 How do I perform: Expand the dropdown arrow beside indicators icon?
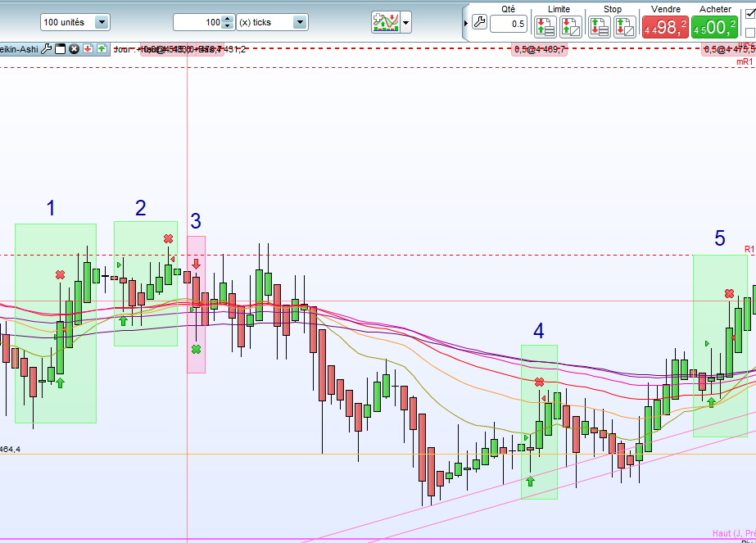tap(406, 22)
